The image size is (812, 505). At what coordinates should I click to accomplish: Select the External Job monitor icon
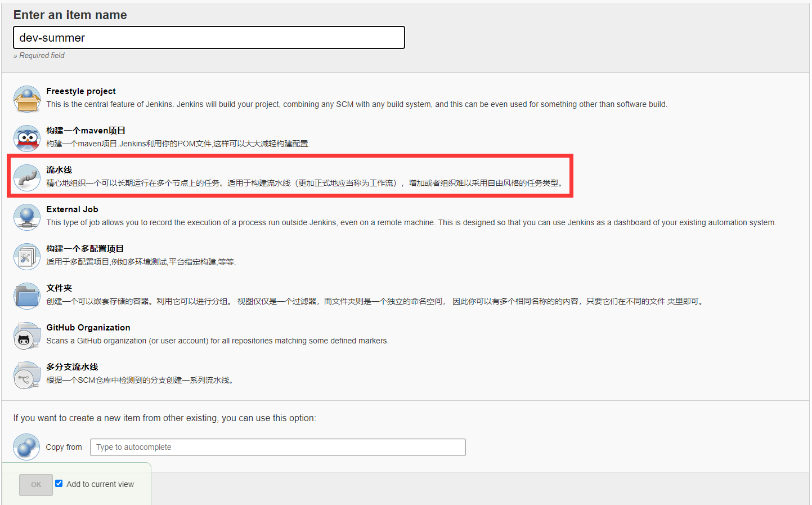click(x=26, y=217)
